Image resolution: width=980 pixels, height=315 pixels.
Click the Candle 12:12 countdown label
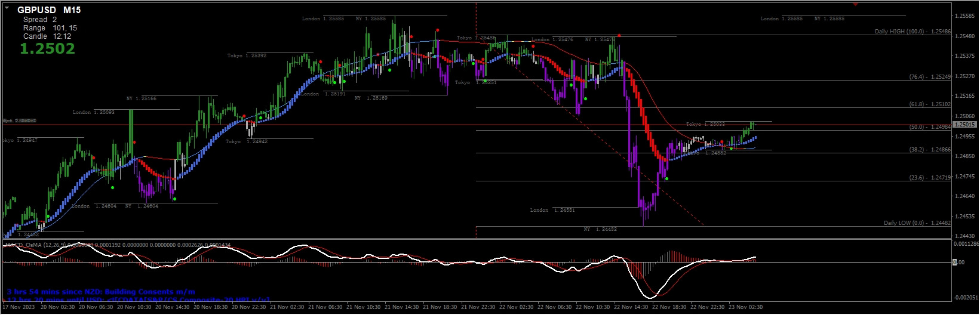[47, 36]
